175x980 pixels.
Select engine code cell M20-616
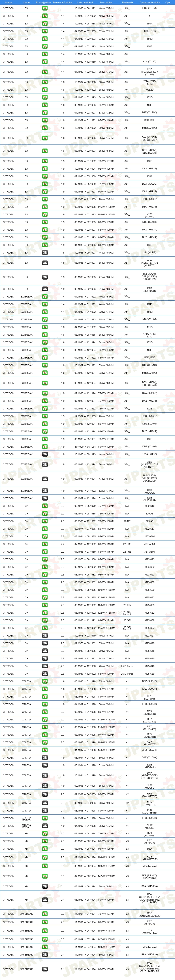click(x=149, y=506)
